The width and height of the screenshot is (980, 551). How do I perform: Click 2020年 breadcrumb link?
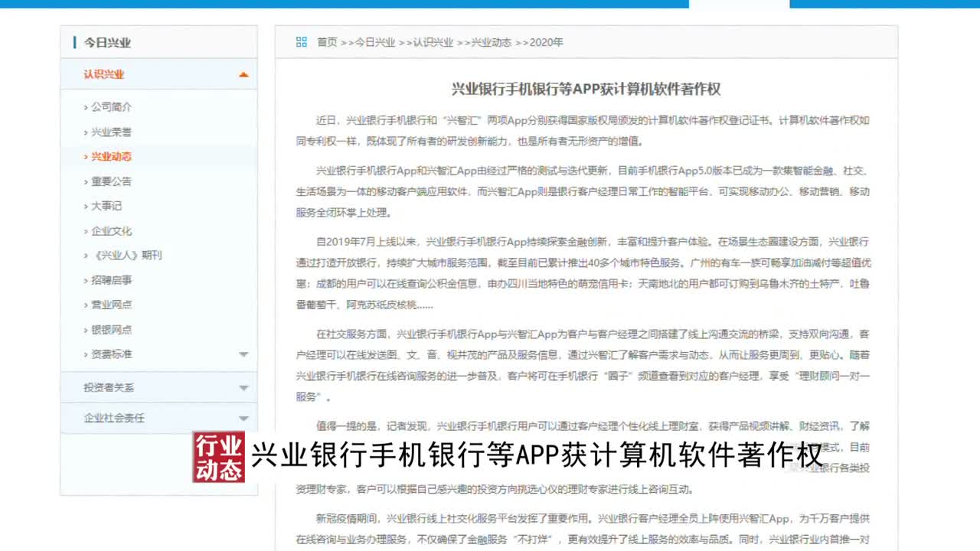546,42
